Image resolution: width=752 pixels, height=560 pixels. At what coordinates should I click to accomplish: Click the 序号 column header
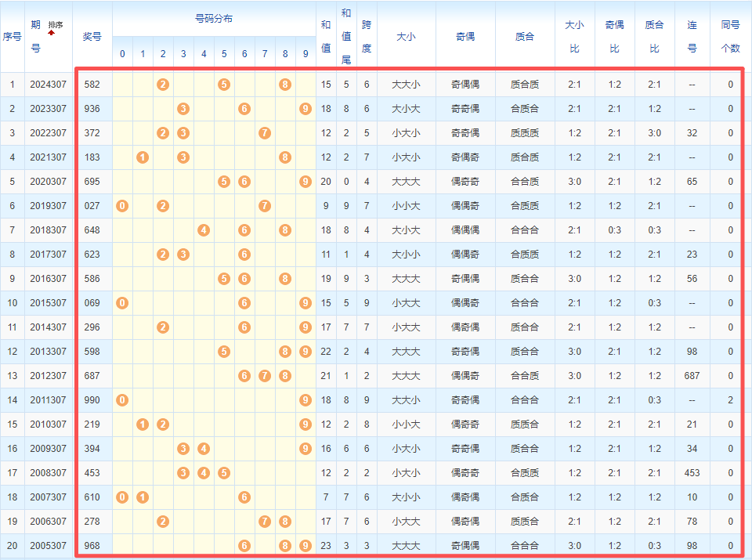click(x=12, y=37)
